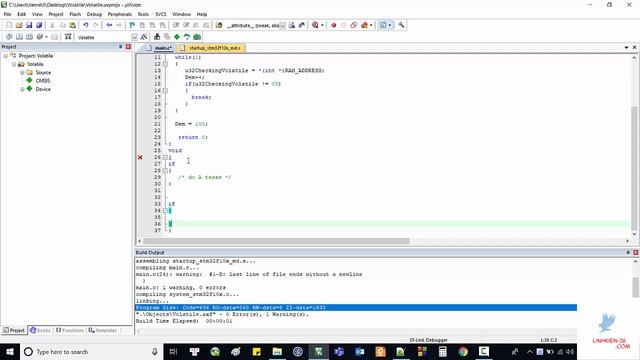Open the File menu
Viewport: 640px width, 360px height.
7,14
